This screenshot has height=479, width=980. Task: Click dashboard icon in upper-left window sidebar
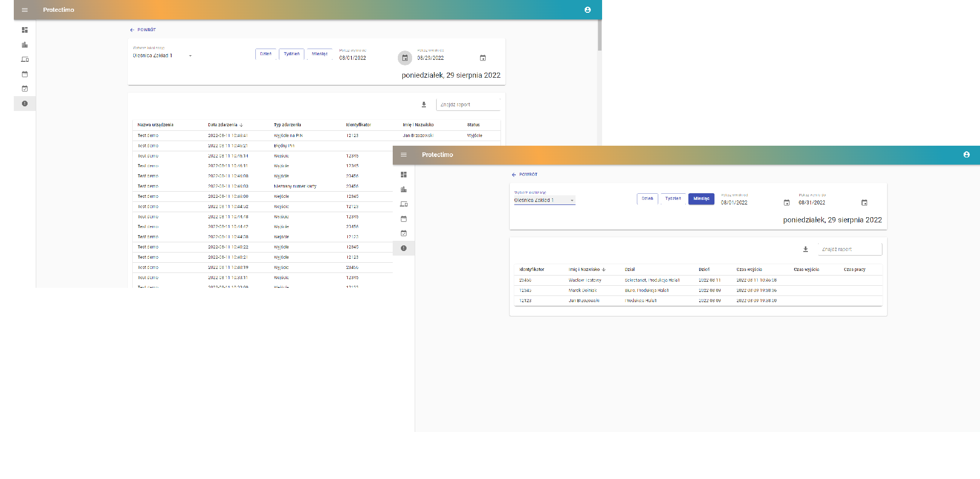[x=25, y=30]
